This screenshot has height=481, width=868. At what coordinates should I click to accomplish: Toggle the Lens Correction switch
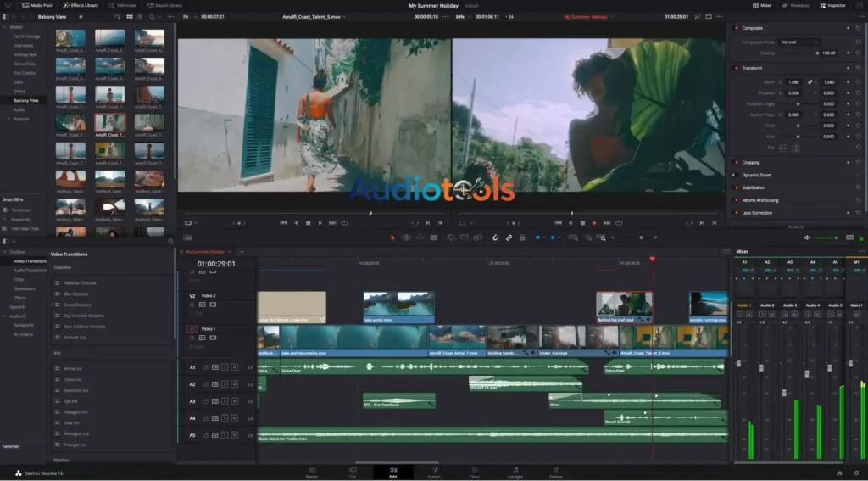coord(737,213)
